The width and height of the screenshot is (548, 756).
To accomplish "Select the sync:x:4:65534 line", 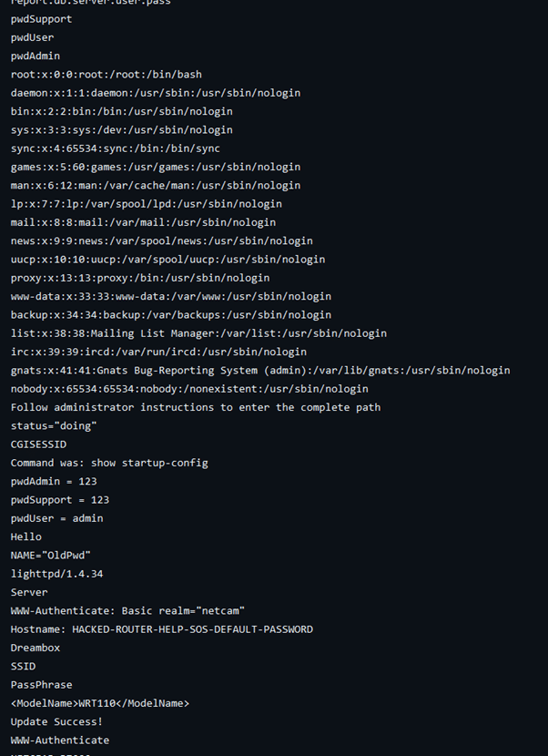I will 116,148.
